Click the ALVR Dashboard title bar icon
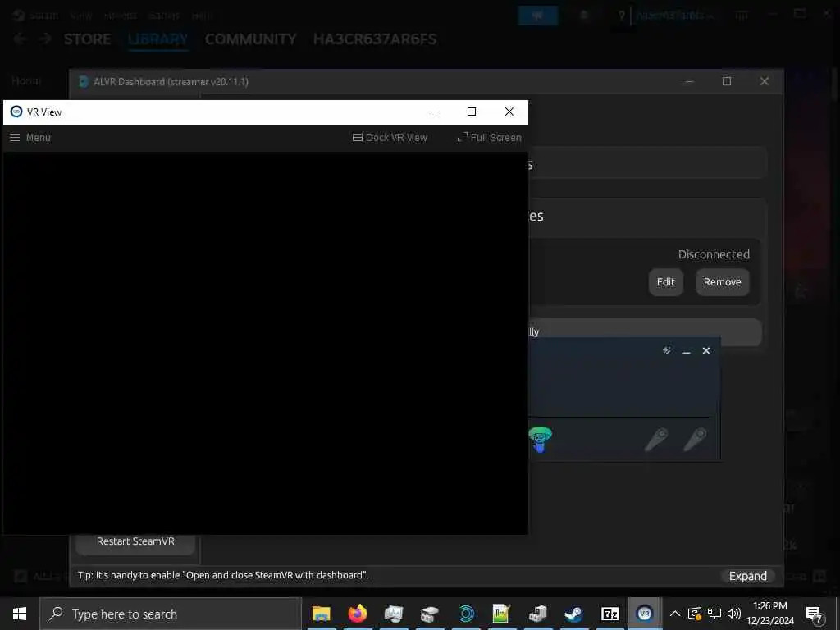This screenshot has width=840, height=630. click(x=83, y=81)
